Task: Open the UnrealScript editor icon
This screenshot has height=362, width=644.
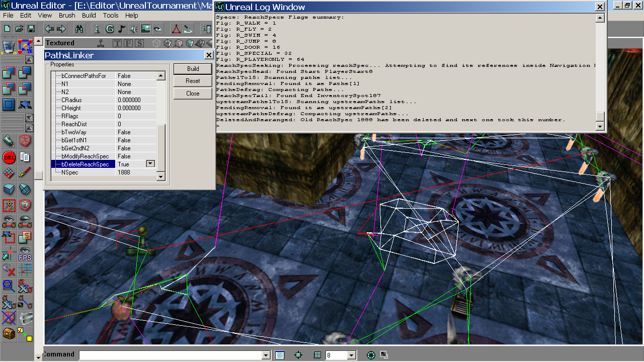Action: 188,29
